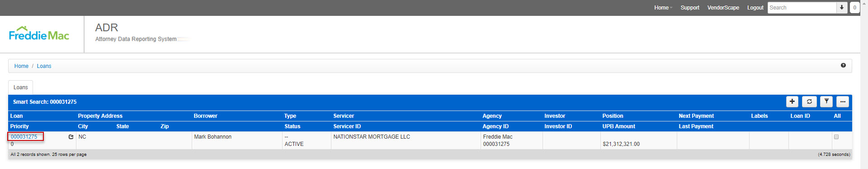Viewport: 868px width, 169px height.
Task: Tick the checkbox for Mark Bohannon's loan row
Action: [836, 137]
